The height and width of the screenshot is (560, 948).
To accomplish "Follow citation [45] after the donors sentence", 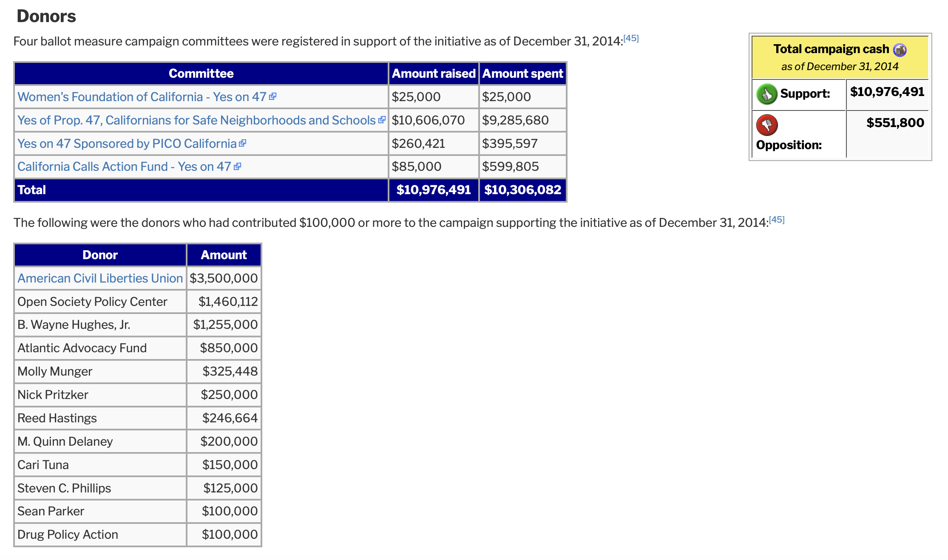I will coord(777,220).
